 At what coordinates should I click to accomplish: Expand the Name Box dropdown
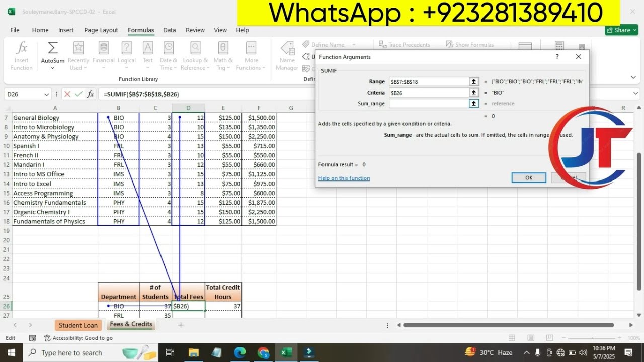pos(46,94)
